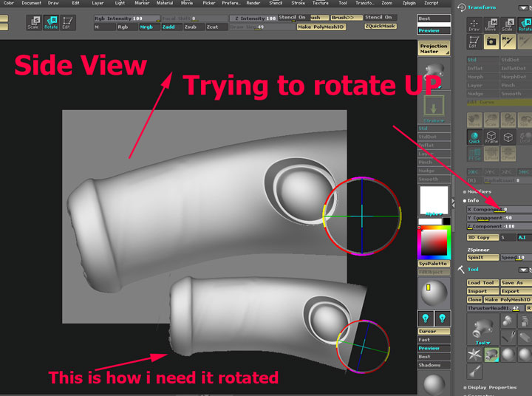
Task: Click the Tool palette hammer icon
Action: click(x=461, y=270)
